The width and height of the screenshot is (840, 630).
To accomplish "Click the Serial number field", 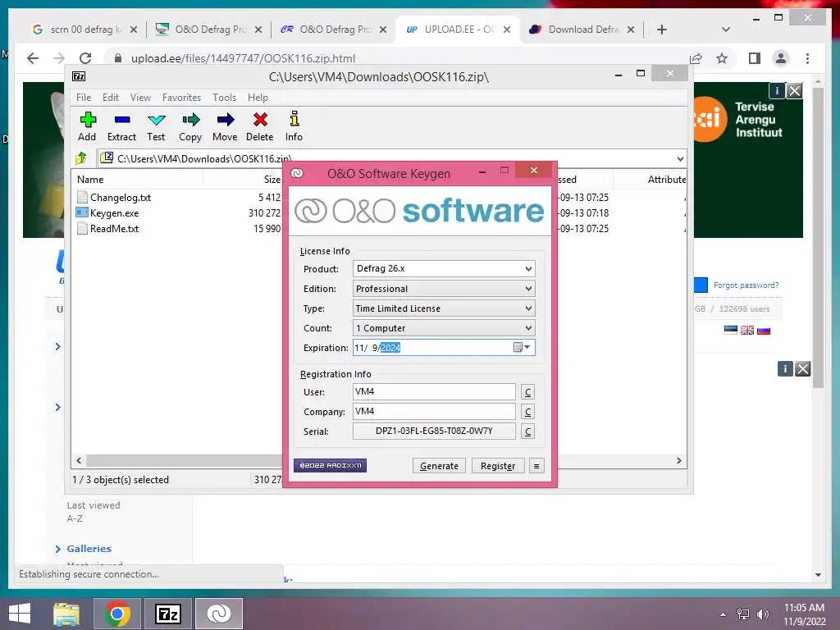I will [434, 431].
